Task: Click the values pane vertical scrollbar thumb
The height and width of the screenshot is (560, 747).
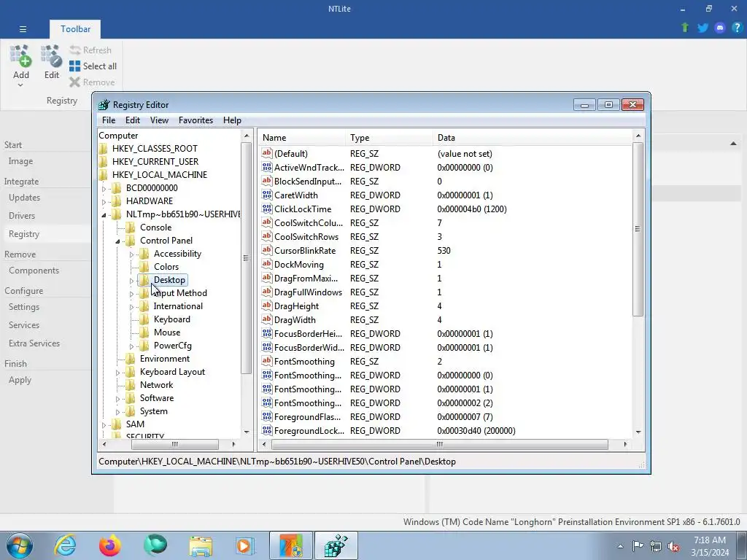Action: [x=638, y=229]
